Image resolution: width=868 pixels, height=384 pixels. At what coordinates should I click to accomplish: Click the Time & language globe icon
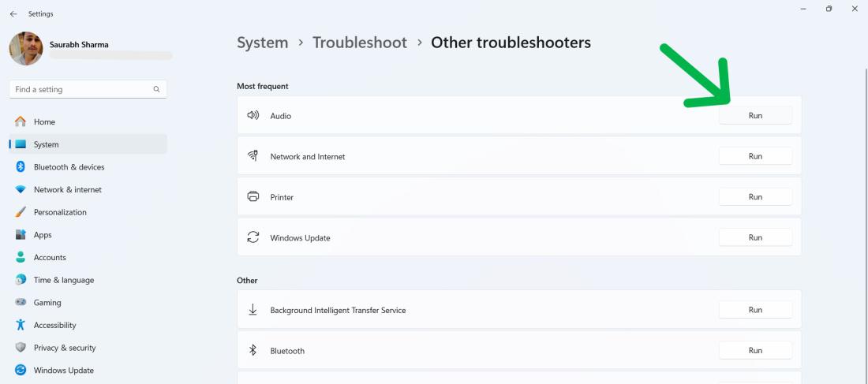(x=21, y=280)
